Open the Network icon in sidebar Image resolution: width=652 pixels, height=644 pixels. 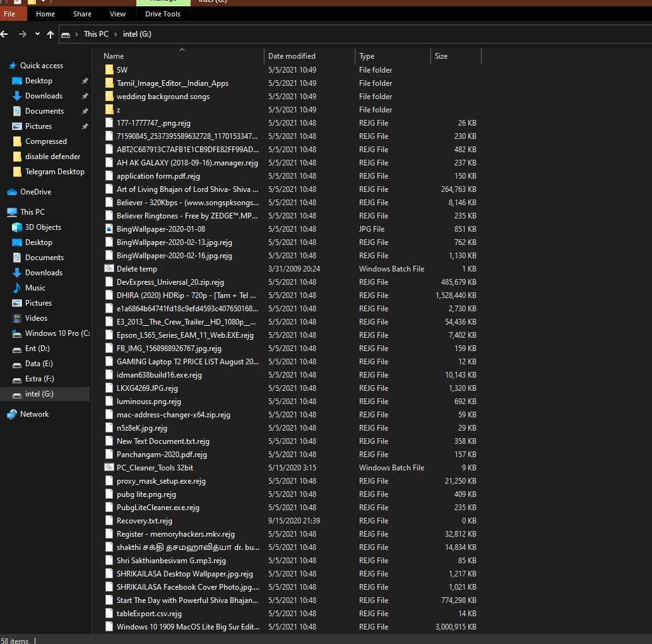12,414
